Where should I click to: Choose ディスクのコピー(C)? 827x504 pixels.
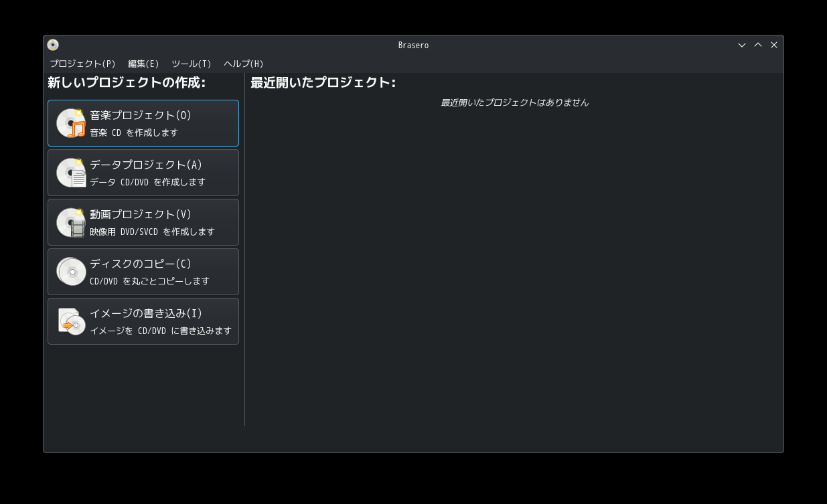tap(143, 272)
